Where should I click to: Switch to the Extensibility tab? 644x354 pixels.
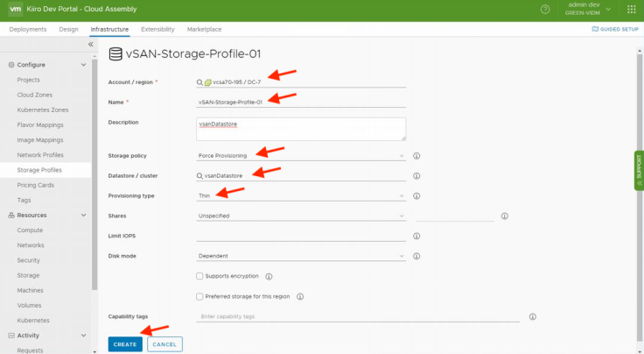pyautogui.click(x=157, y=29)
